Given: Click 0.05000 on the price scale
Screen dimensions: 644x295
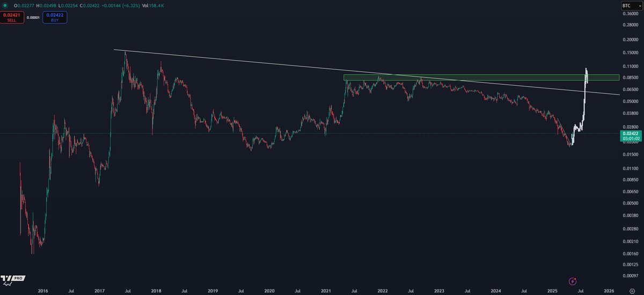Looking at the screenshot, I should (630, 101).
